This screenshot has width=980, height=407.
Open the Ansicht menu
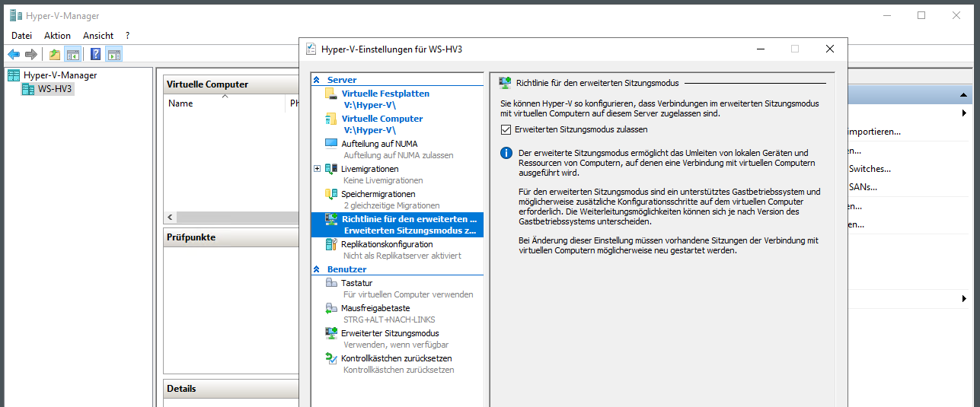pyautogui.click(x=98, y=36)
